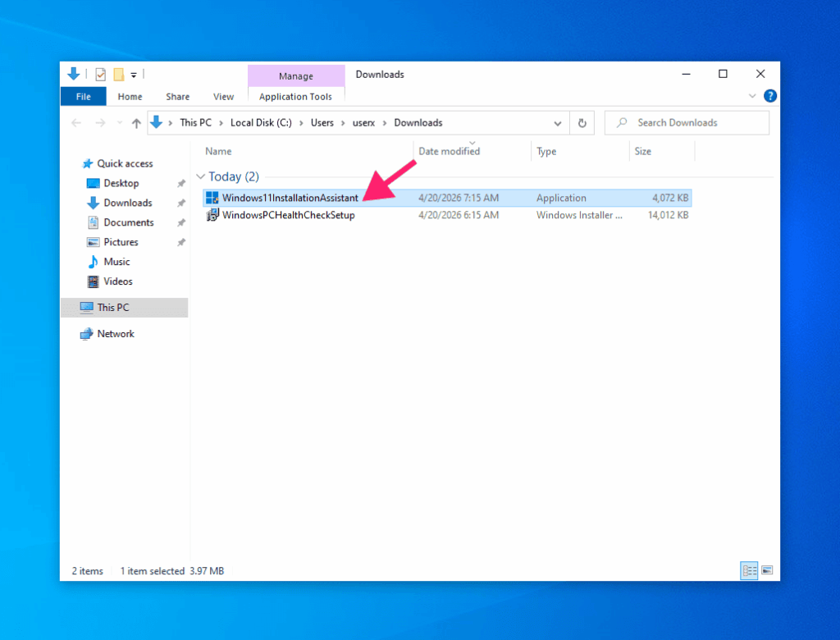Switch to Details view layout
The image size is (840, 640).
[x=749, y=570]
